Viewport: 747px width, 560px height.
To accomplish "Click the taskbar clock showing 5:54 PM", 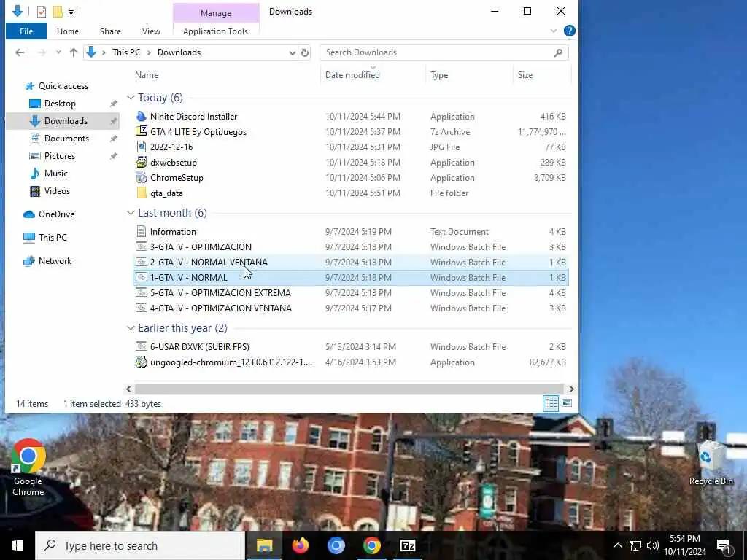I will pos(685,545).
